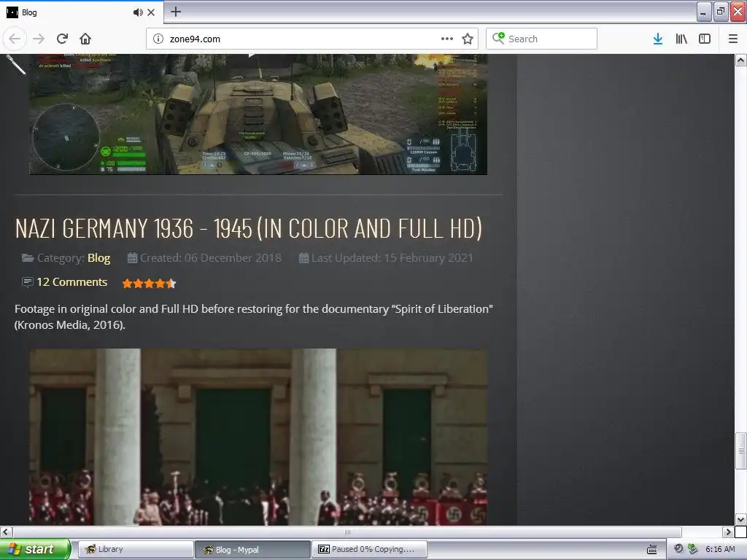The width and height of the screenshot is (747, 560).
Task: Go back to the previous page
Action: [15, 39]
